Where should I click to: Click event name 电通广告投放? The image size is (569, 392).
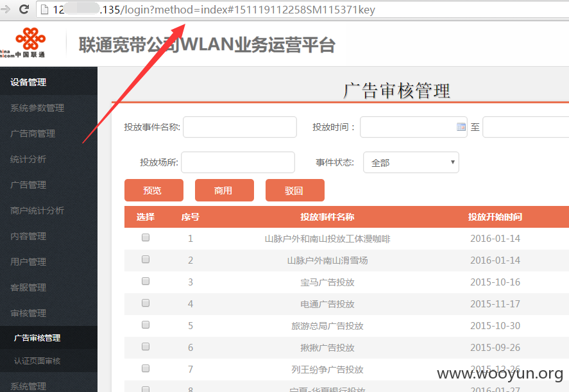(327, 304)
